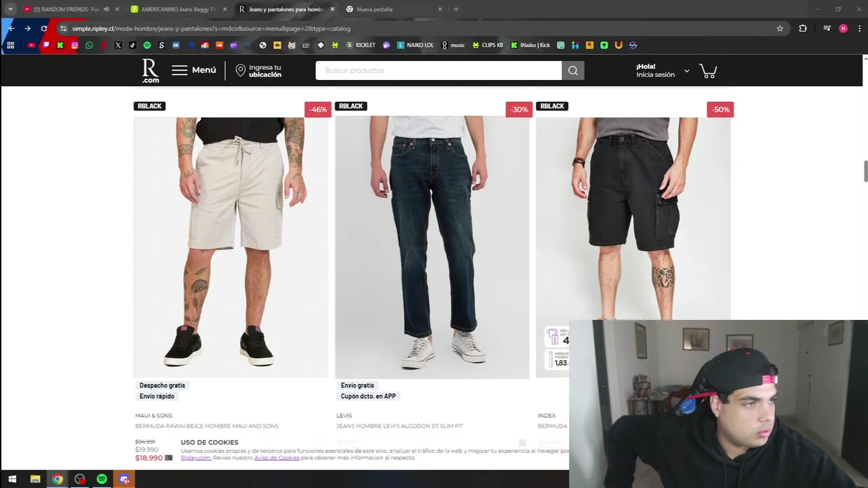This screenshot has width=868, height=488.
Task: Open the KICKLET bookmark
Action: coord(361,45)
